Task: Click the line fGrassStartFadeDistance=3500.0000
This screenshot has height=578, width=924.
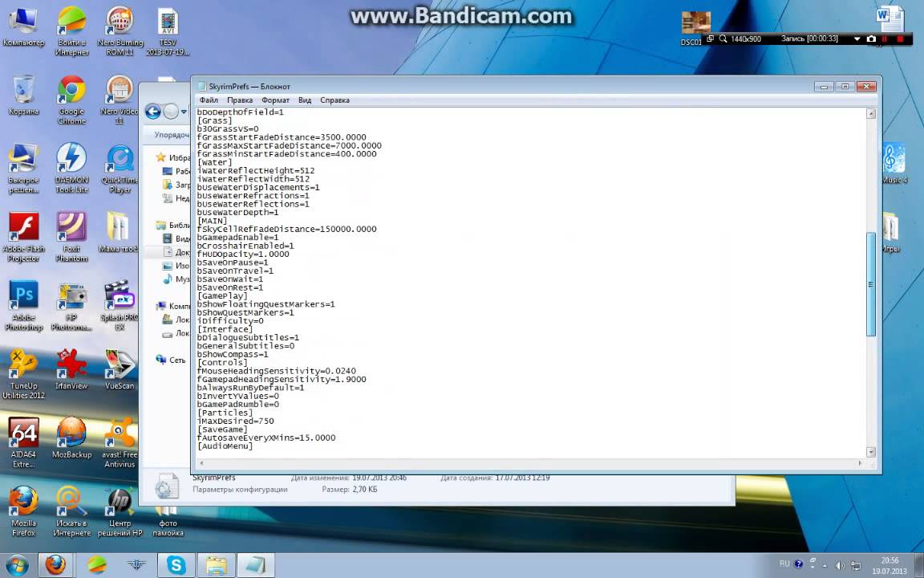Action: pyautogui.click(x=282, y=137)
